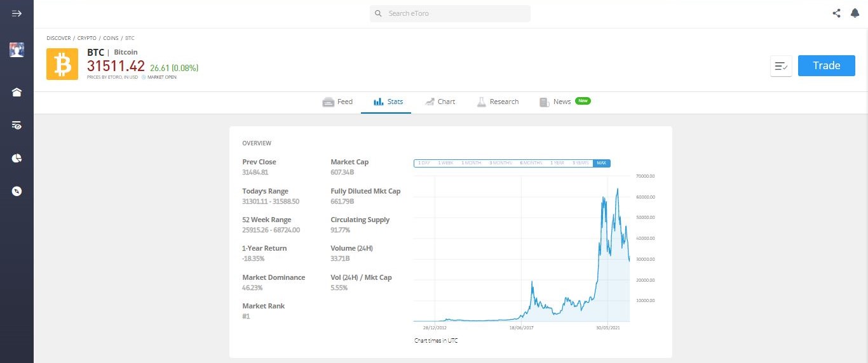
Task: Click the blue Trade button
Action: 827,65
